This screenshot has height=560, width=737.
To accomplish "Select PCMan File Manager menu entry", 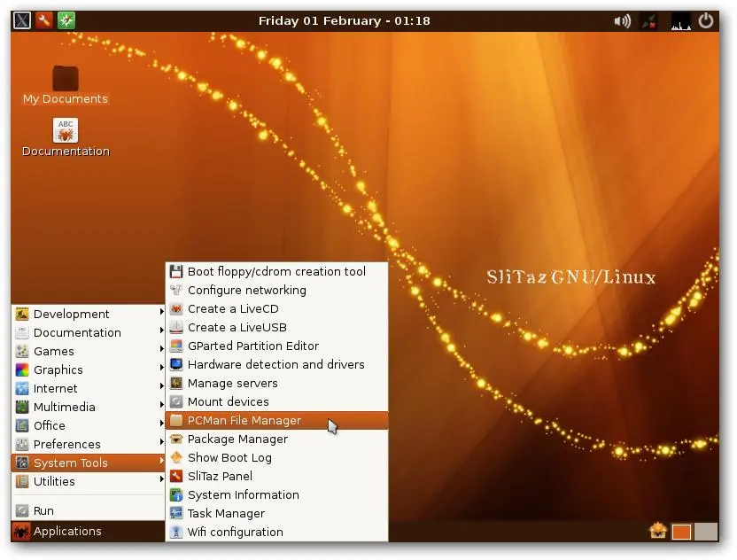I will [x=277, y=420].
